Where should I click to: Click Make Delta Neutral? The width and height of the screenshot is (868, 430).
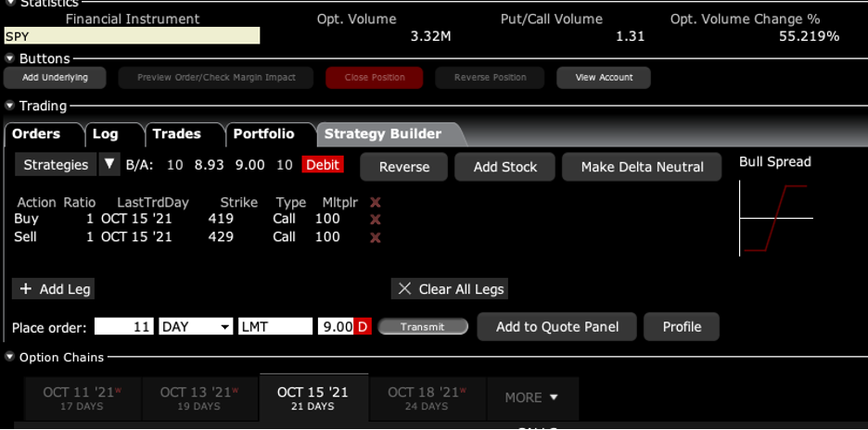642,167
